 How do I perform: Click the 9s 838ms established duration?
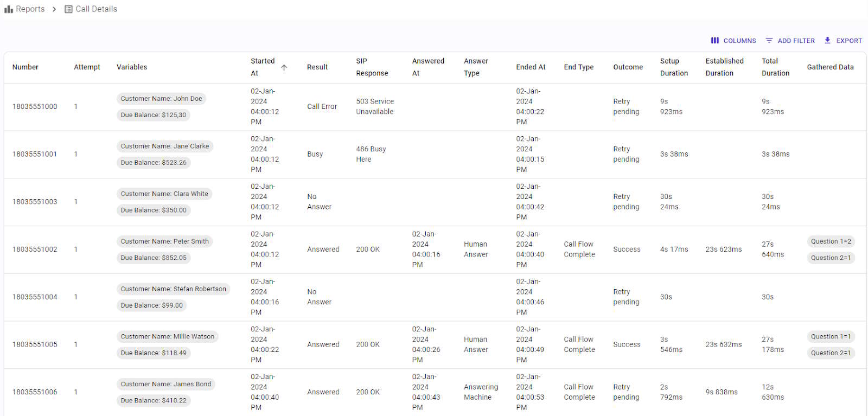tap(722, 392)
